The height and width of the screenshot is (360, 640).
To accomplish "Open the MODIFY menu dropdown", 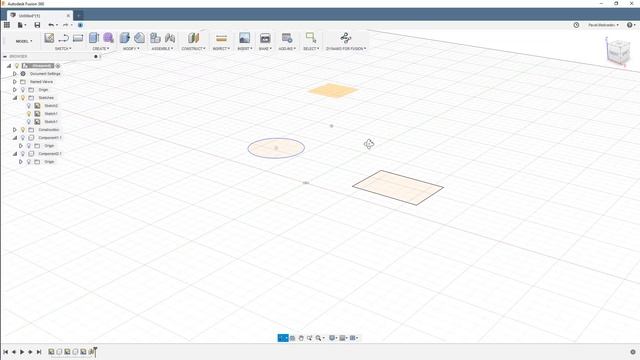I will [x=131, y=49].
